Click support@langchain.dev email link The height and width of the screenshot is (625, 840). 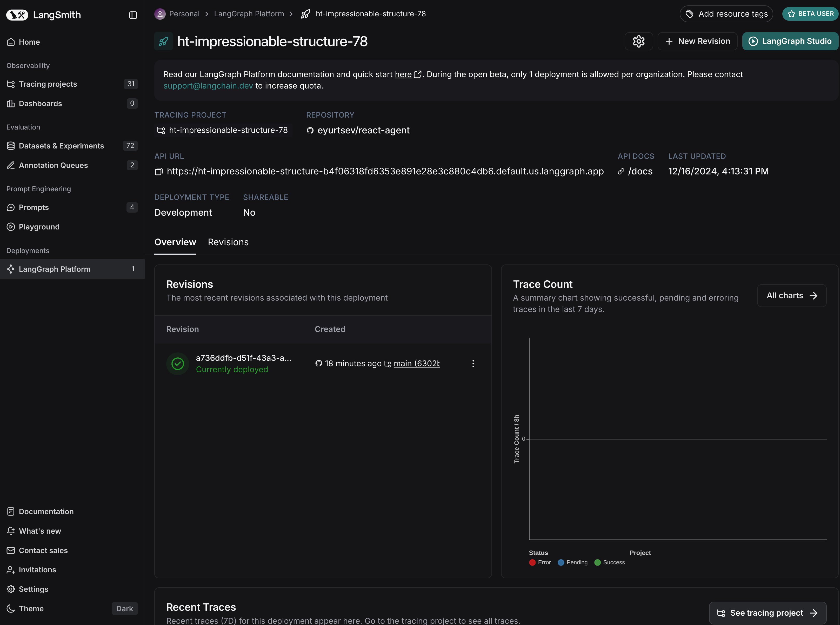[x=208, y=86]
